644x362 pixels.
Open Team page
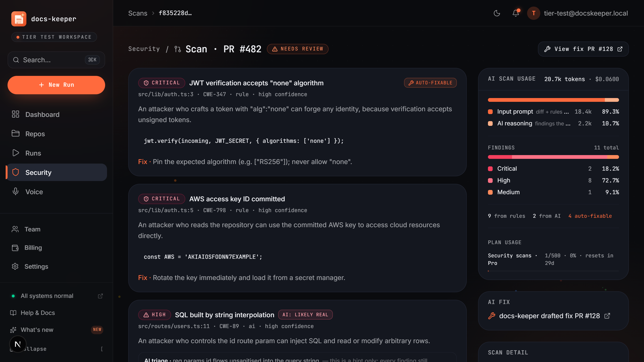[x=56, y=229]
